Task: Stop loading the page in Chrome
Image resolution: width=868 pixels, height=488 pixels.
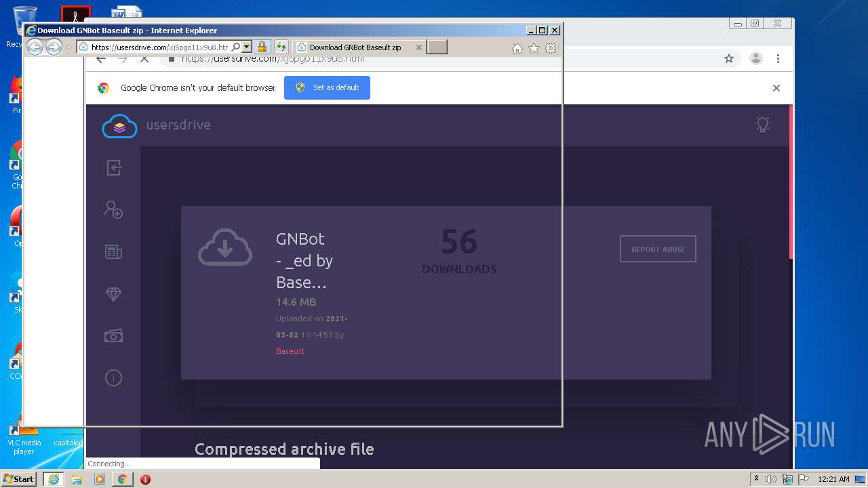Action: point(144,60)
